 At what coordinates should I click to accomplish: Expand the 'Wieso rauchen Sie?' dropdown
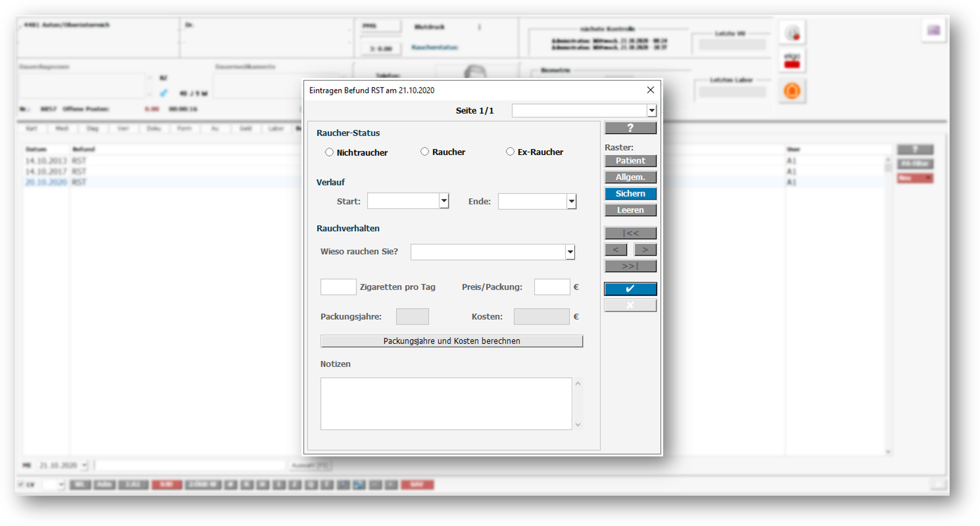[570, 252]
